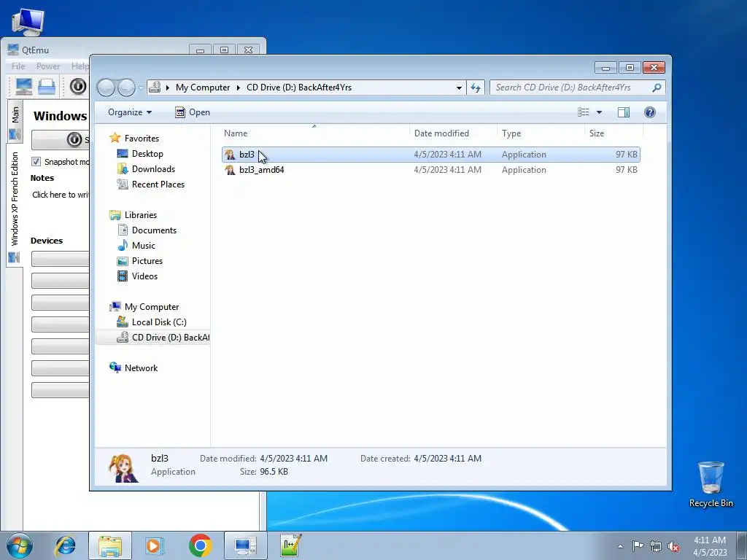Screen dimensions: 747x560
Task: Click the drive icon in address bar
Action: [x=155, y=87]
